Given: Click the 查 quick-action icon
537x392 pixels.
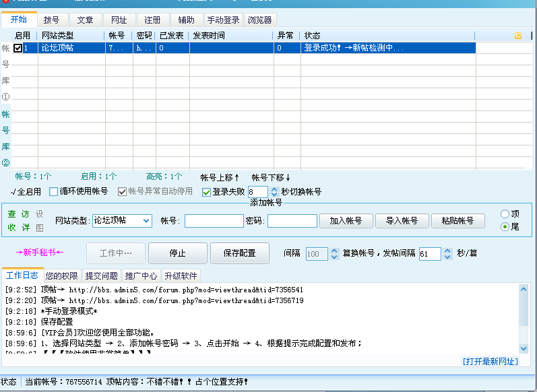Looking at the screenshot, I should coord(12,214).
